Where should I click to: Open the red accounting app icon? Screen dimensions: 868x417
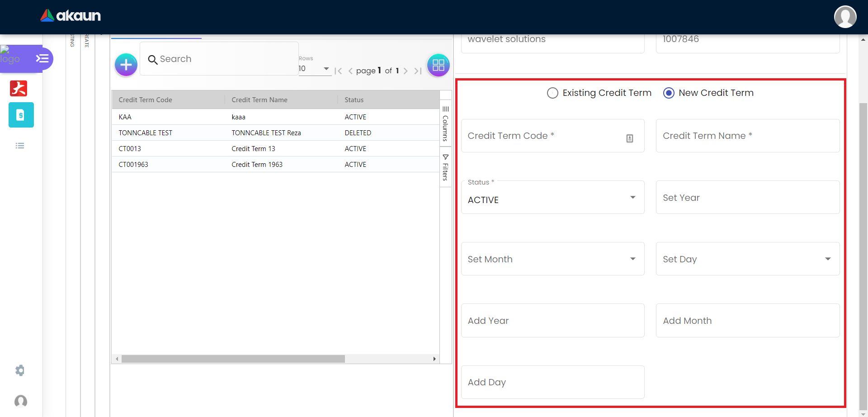(x=19, y=88)
